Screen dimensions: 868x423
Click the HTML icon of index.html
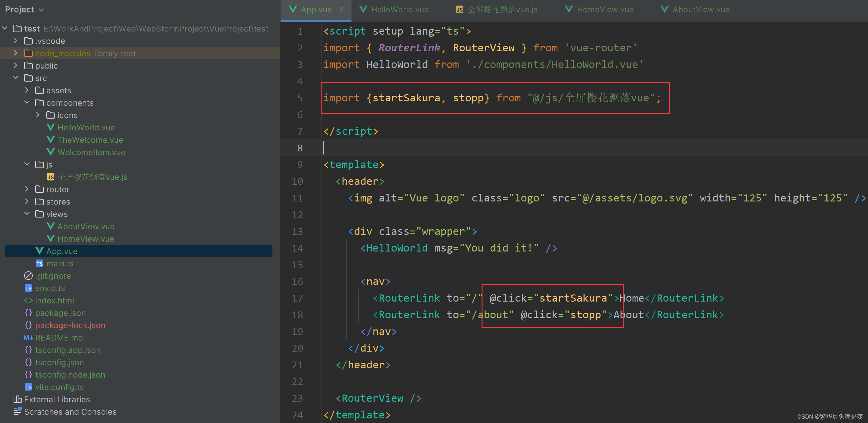[x=28, y=301]
